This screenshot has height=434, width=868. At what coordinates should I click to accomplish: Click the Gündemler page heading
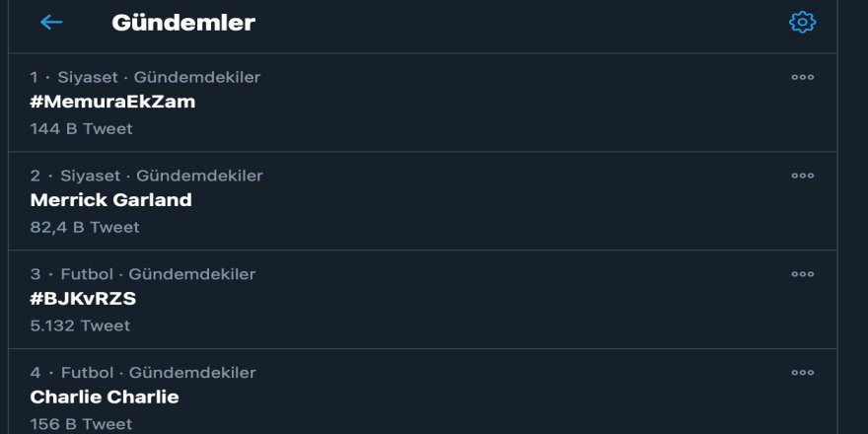point(183,23)
